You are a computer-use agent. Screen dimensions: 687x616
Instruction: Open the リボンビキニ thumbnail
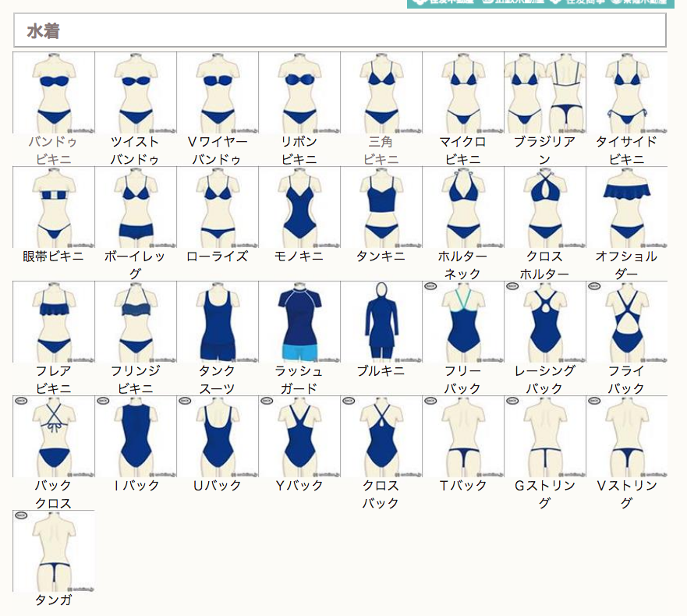[299, 93]
